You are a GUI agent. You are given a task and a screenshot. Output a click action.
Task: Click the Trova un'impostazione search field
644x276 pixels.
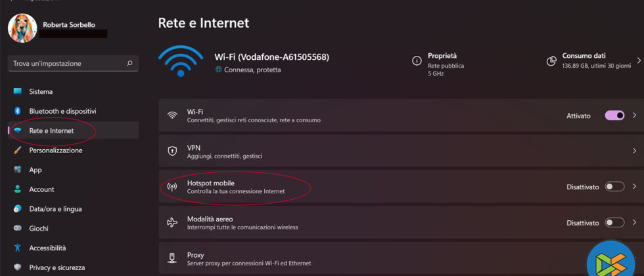coord(66,64)
